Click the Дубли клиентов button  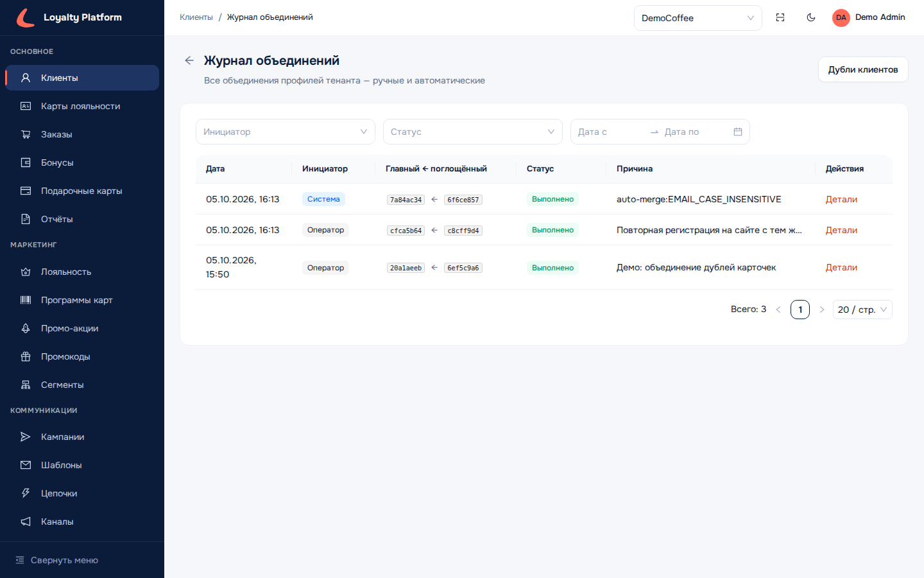[863, 69]
